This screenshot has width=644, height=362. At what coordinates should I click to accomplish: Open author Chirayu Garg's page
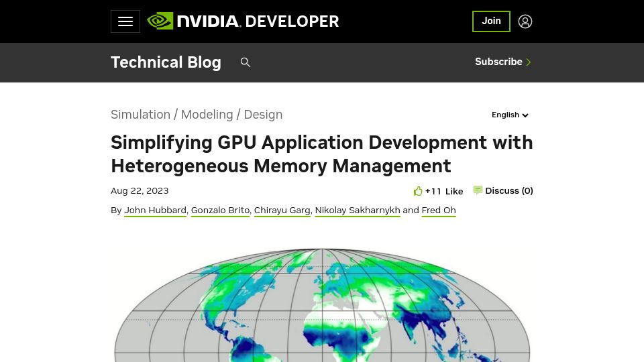click(282, 210)
